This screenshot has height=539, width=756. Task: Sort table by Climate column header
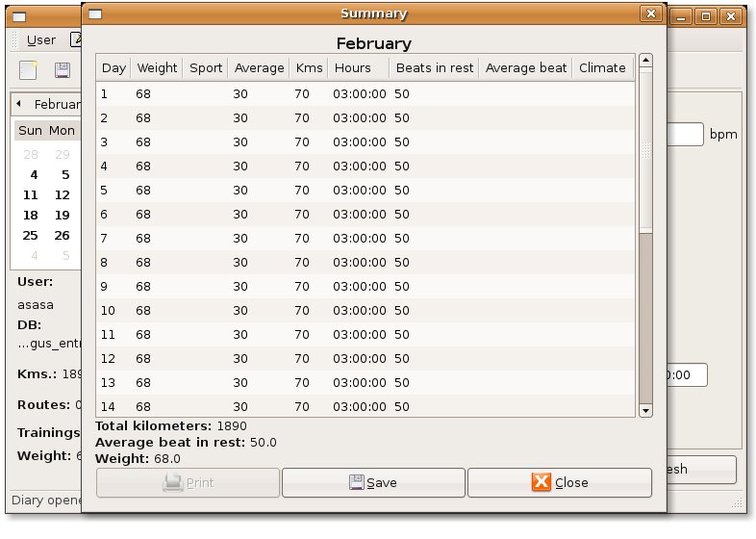pyautogui.click(x=602, y=67)
